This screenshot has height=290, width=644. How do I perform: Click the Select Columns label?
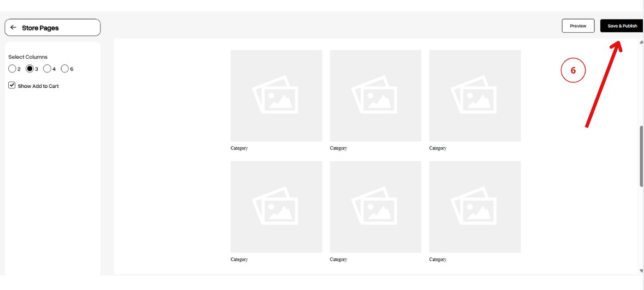pos(28,57)
